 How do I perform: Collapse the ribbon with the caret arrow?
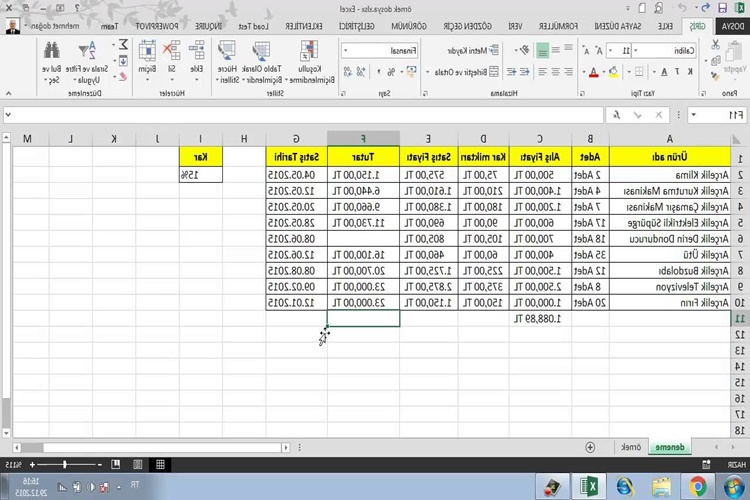pyautogui.click(x=8, y=93)
